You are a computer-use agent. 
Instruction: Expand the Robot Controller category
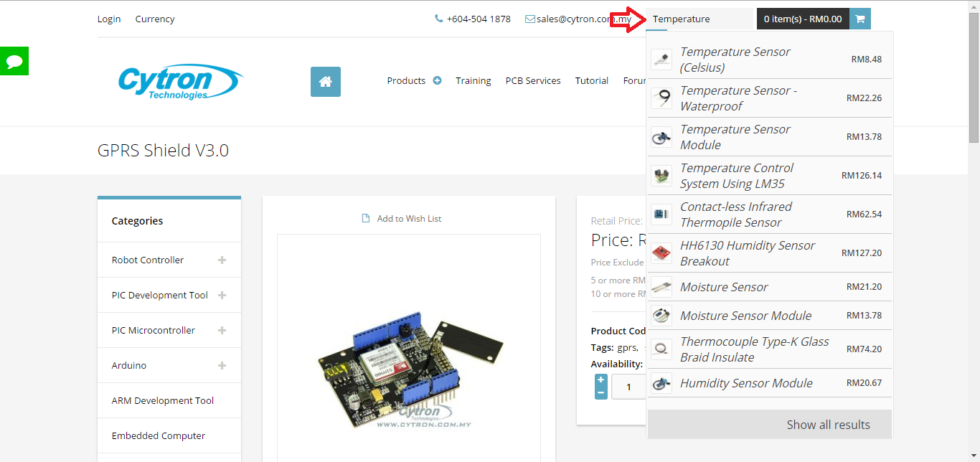click(222, 260)
